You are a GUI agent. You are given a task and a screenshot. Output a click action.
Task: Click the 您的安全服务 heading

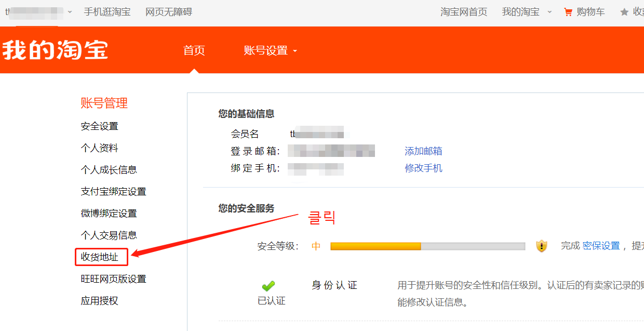tap(247, 208)
